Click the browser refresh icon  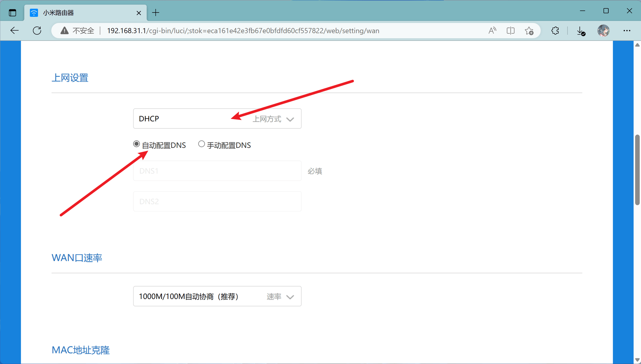[37, 30]
